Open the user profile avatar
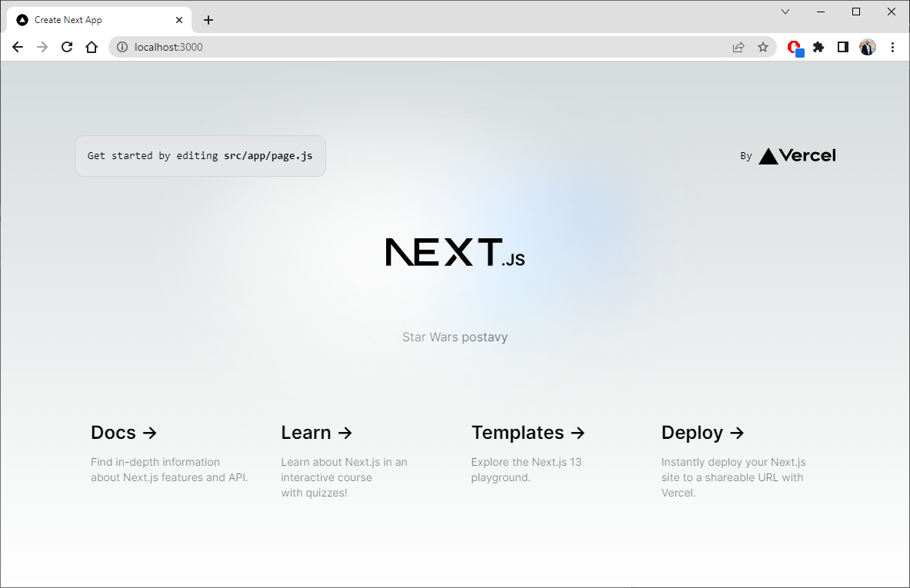 (868, 47)
